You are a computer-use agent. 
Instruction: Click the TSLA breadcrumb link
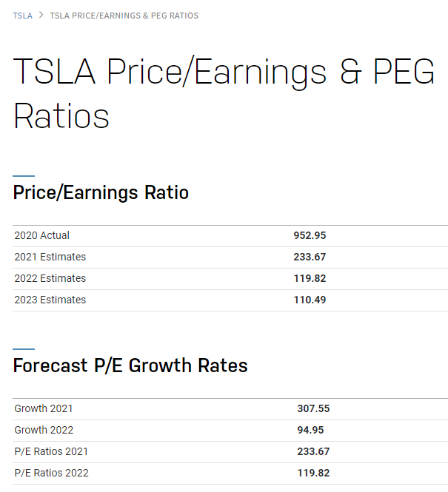tap(22, 16)
